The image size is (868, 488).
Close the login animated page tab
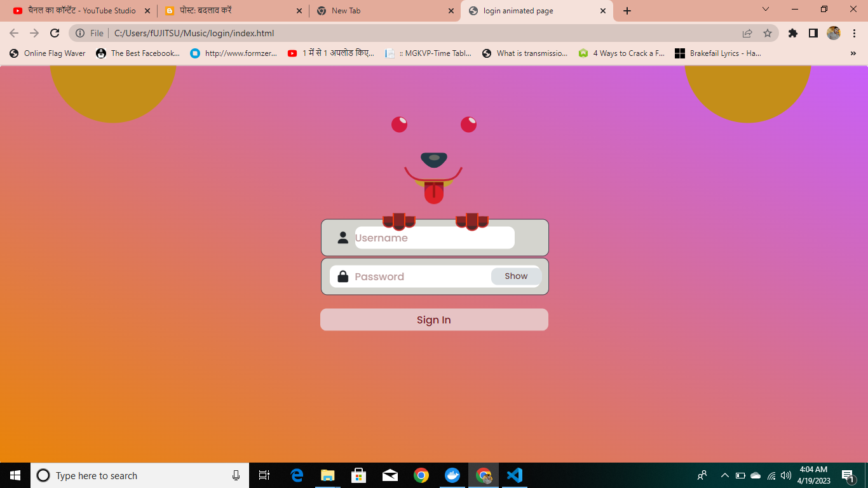[602, 11]
